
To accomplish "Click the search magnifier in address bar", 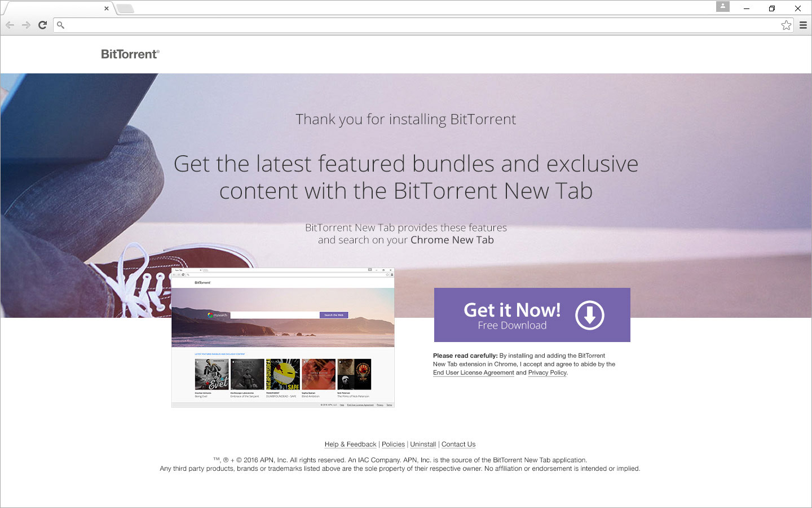I will tap(61, 25).
